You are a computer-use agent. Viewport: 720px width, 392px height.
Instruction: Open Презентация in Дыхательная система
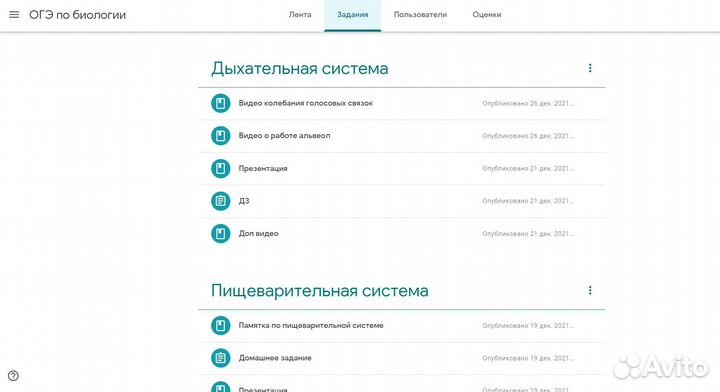(x=263, y=168)
